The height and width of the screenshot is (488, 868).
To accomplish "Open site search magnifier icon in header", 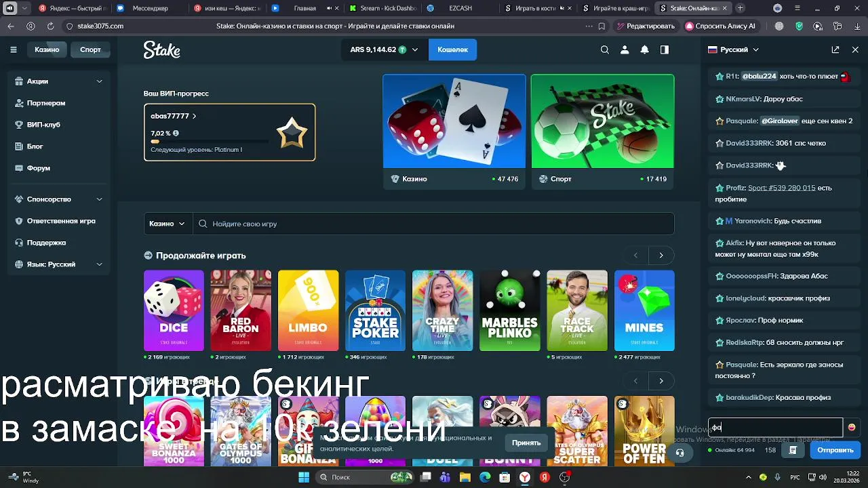I will (x=605, y=49).
